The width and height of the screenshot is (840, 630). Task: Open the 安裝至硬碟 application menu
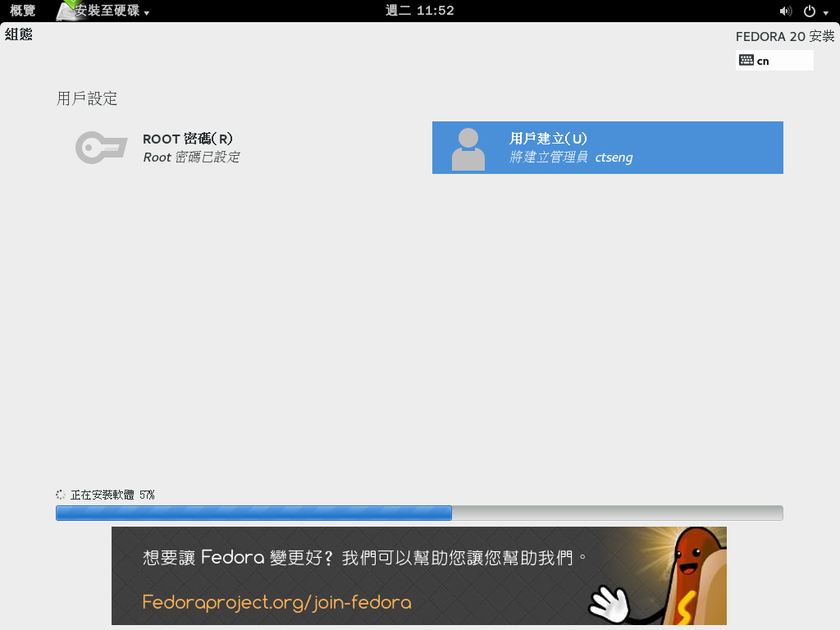[103, 11]
